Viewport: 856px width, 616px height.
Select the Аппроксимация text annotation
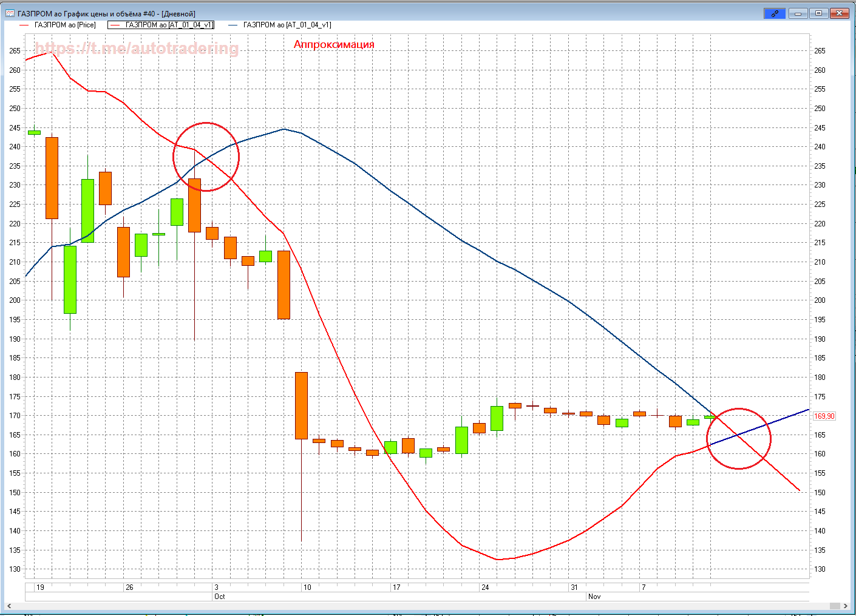coord(334,44)
